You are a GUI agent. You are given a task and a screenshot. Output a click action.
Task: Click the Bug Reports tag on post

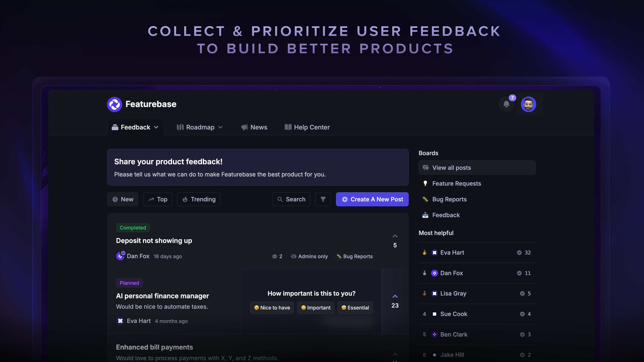point(355,256)
